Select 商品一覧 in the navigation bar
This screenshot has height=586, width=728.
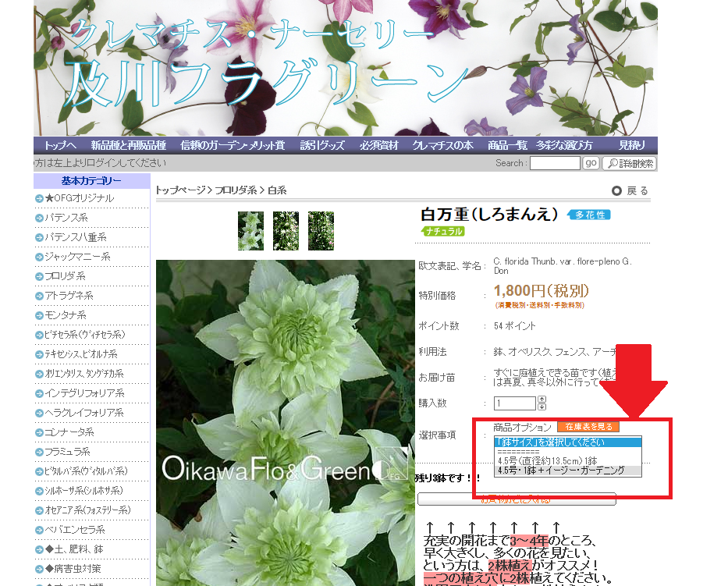point(507,145)
